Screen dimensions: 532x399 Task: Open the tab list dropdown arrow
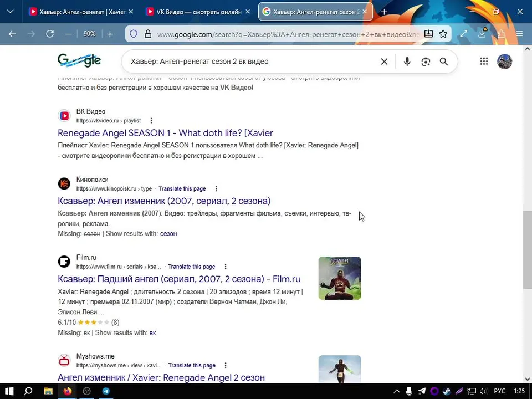[11, 12]
